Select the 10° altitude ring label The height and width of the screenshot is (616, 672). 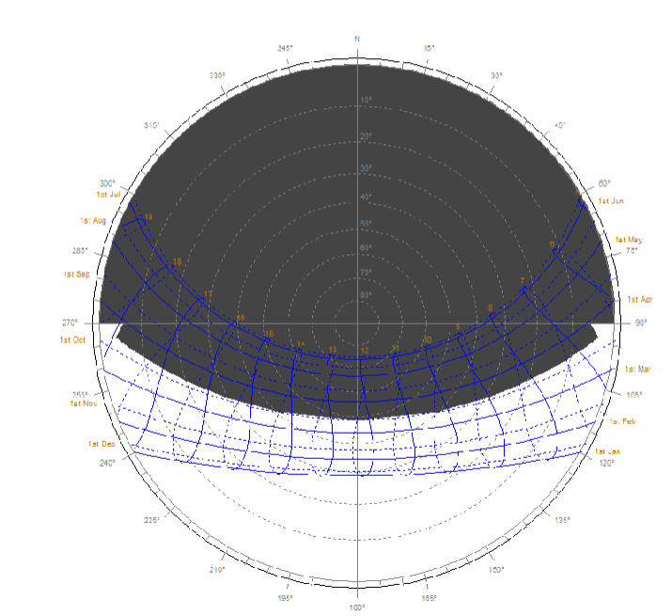point(367,101)
